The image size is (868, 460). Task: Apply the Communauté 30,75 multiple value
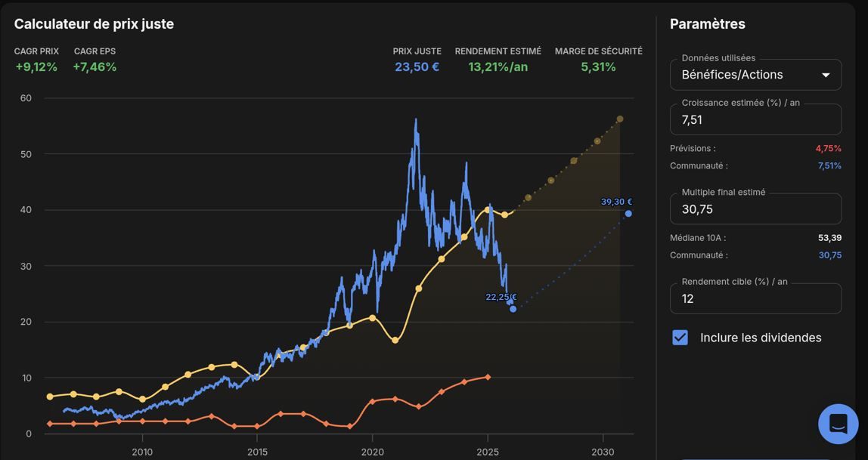click(829, 255)
